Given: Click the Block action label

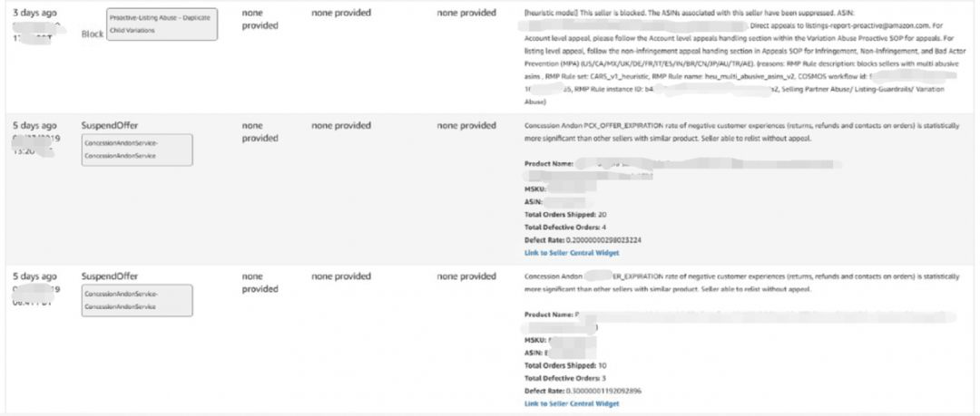Looking at the screenshot, I should (93, 32).
